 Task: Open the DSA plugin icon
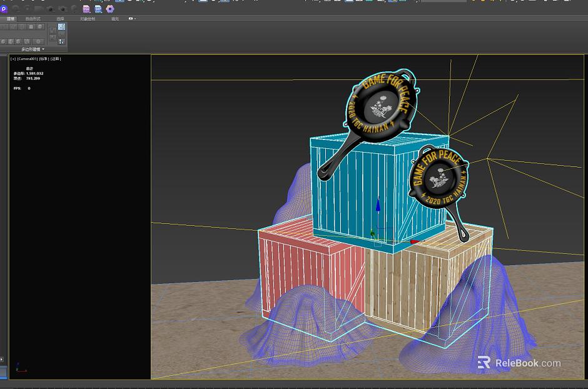pos(86,9)
